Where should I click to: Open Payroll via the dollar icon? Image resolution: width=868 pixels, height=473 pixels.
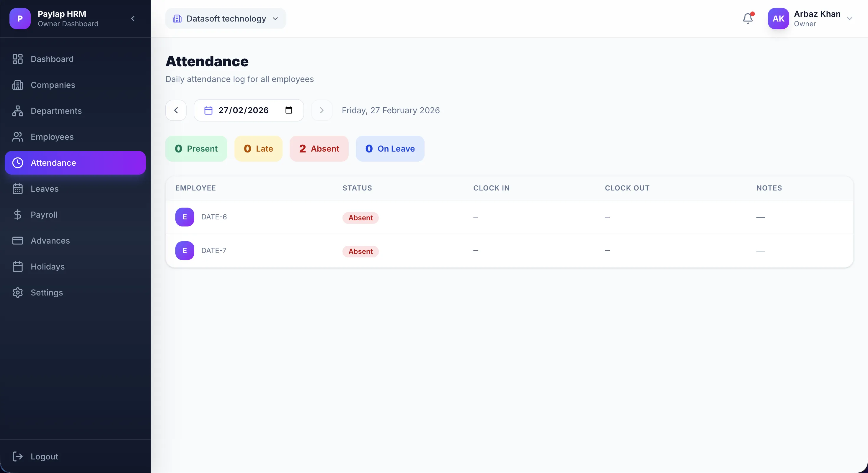click(x=17, y=214)
